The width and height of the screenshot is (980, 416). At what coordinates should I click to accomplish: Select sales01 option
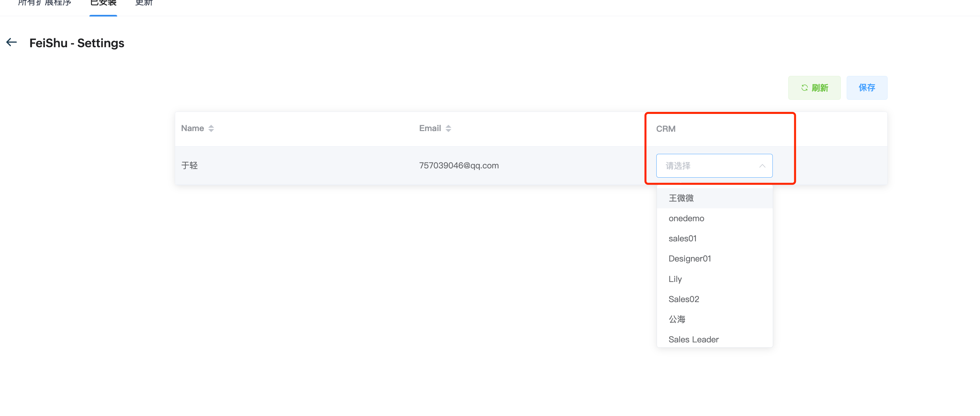pyautogui.click(x=682, y=239)
